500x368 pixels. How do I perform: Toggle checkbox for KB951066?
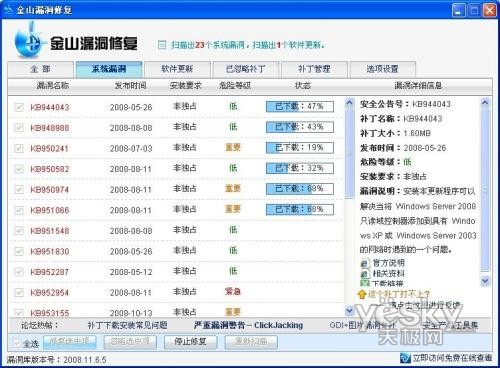(19, 210)
